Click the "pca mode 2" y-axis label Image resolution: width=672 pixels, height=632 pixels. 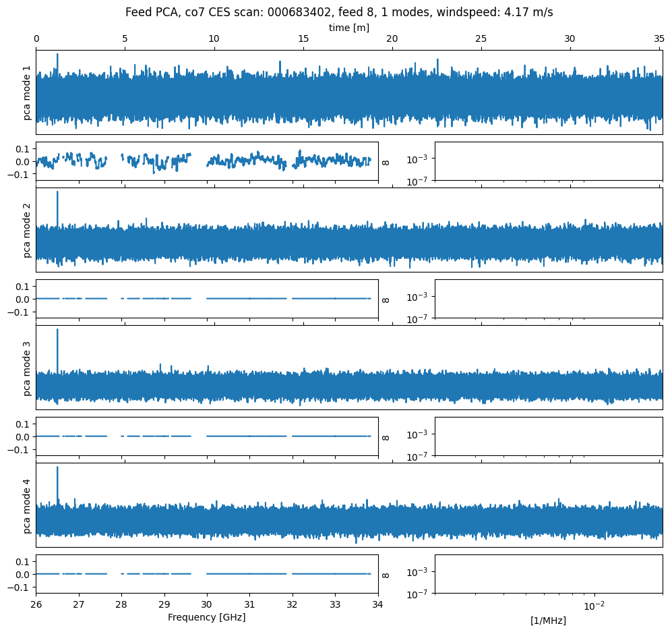point(27,230)
